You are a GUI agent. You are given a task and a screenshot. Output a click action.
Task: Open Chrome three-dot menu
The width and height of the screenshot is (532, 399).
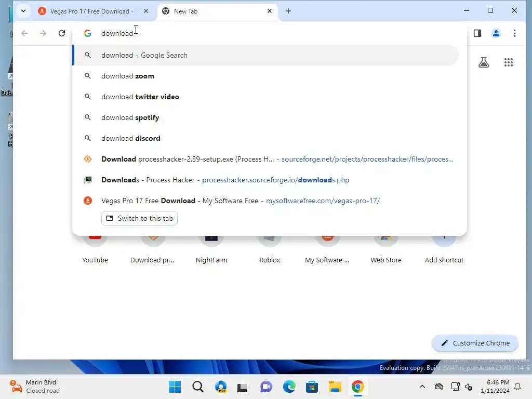click(515, 33)
